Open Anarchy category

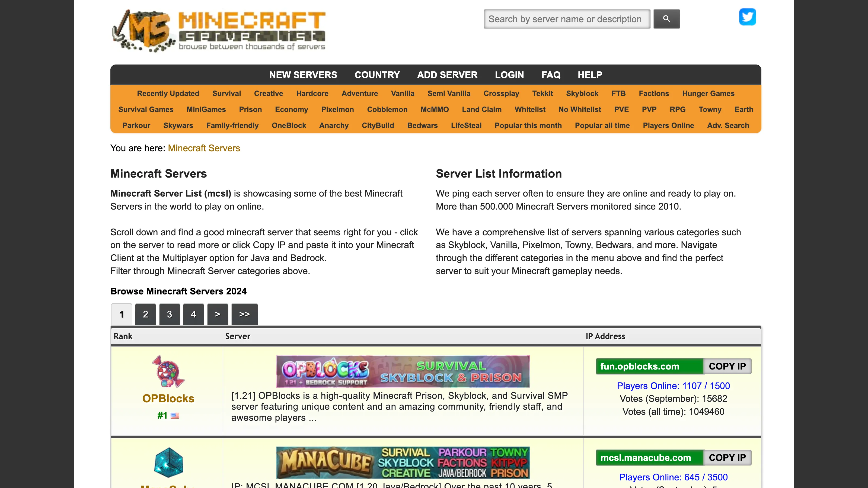tap(334, 125)
